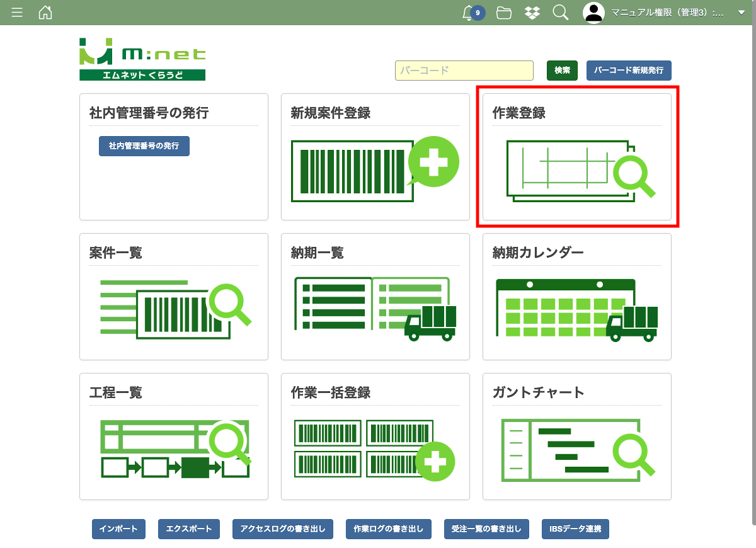This screenshot has height=548, width=756.
Task: Go to home via house icon
Action: [45, 13]
